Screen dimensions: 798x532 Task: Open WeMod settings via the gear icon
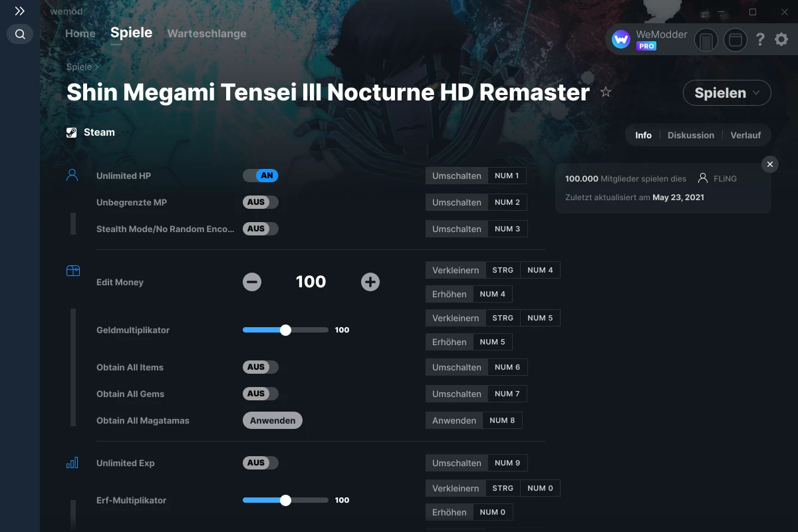(x=781, y=39)
